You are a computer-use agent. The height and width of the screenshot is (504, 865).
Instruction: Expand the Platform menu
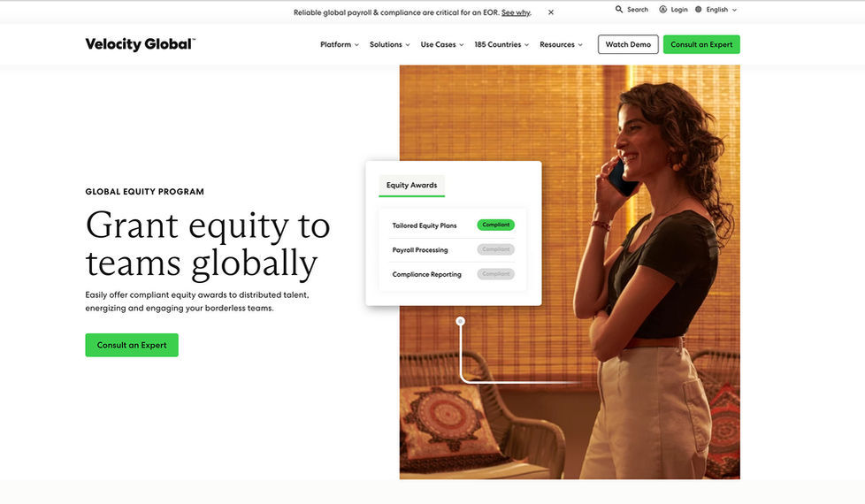(340, 45)
